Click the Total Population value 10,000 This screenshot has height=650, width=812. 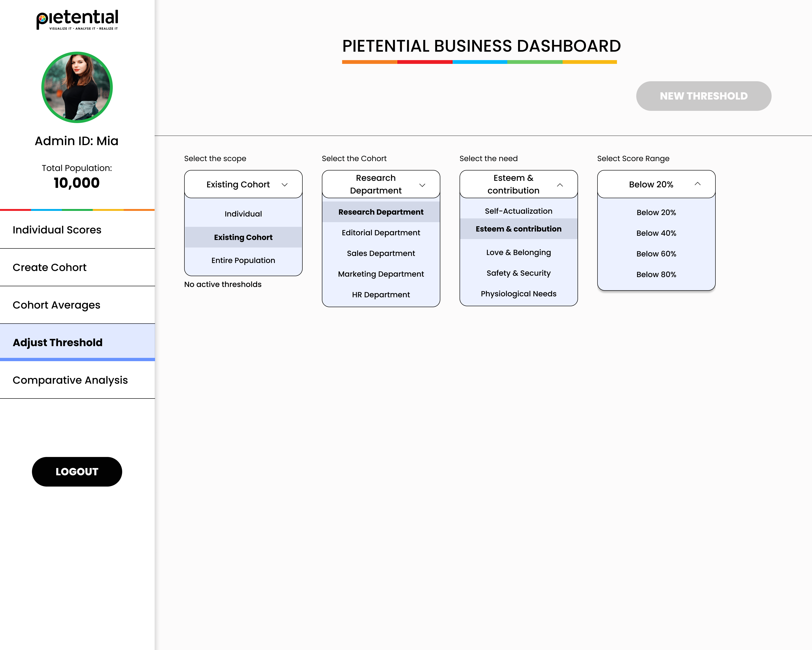pos(77,183)
